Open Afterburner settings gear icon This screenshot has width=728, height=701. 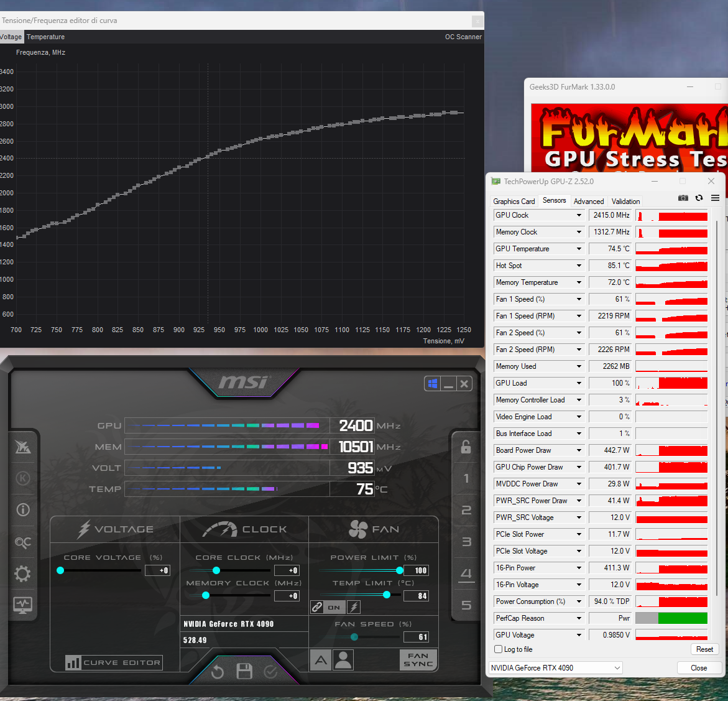tap(23, 573)
